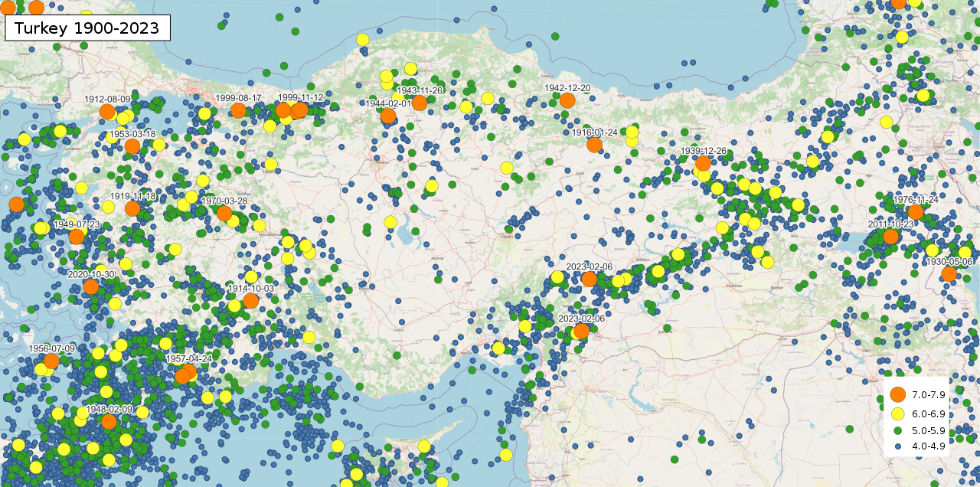Viewport: 980px width, 487px height.
Task: Select the 1930-05-06 orange marker
Action: pyautogui.click(x=949, y=274)
